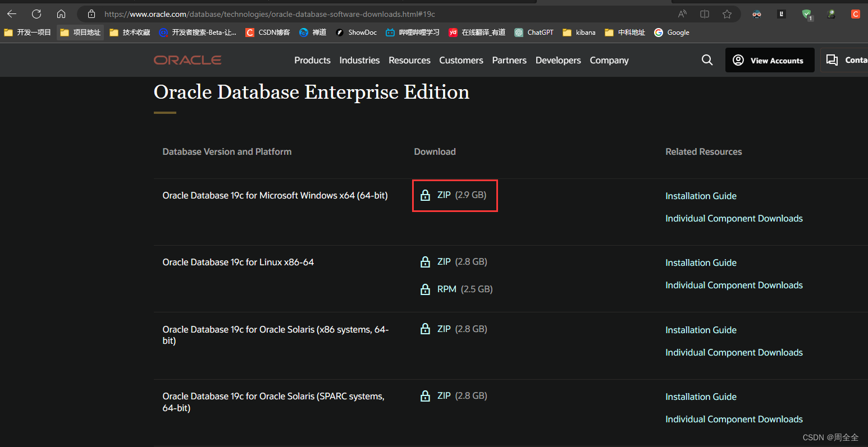Screen dimensions: 868x447
Task: Open the 哔哩哔哩学习 bookmark
Action: pos(413,33)
